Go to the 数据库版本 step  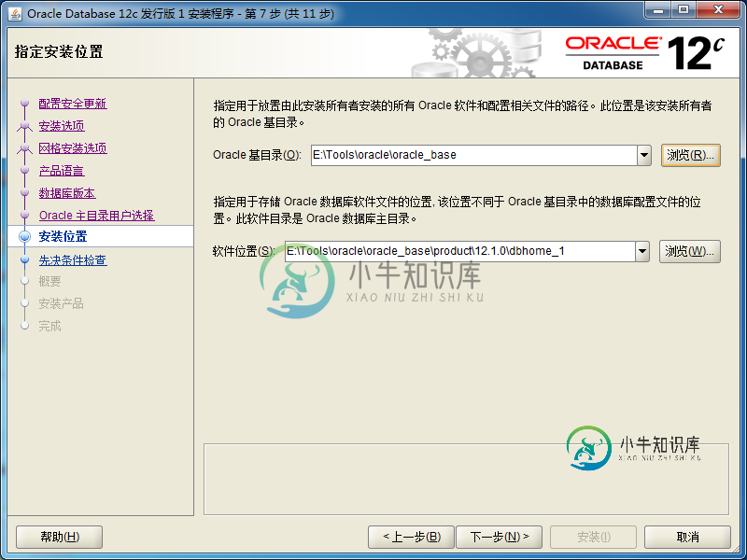point(67,193)
